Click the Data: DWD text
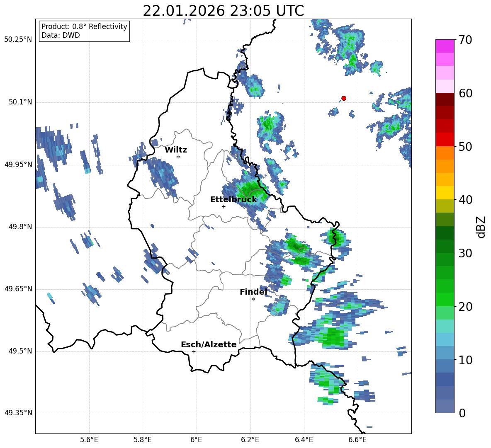The image size is (491, 448). point(61,35)
